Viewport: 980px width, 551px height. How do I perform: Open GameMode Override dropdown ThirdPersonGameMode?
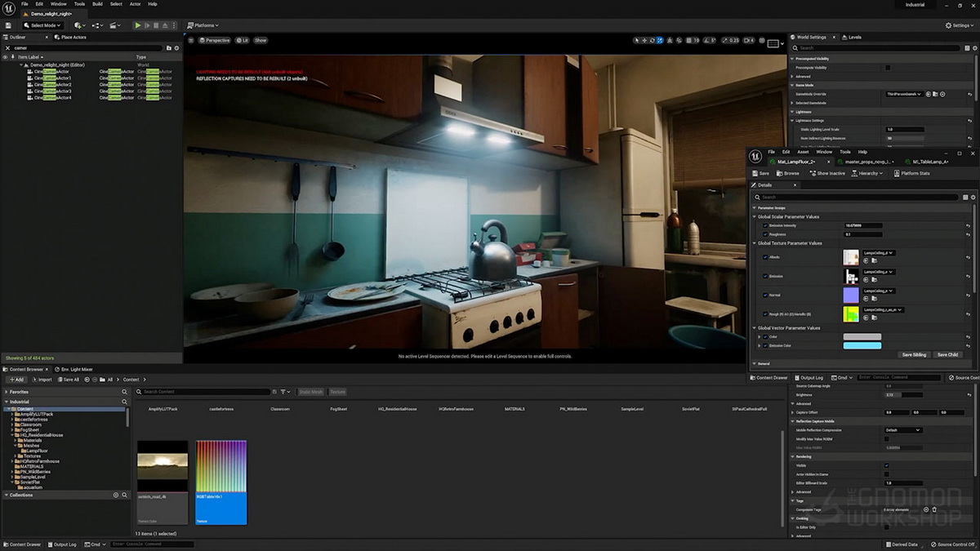904,94
